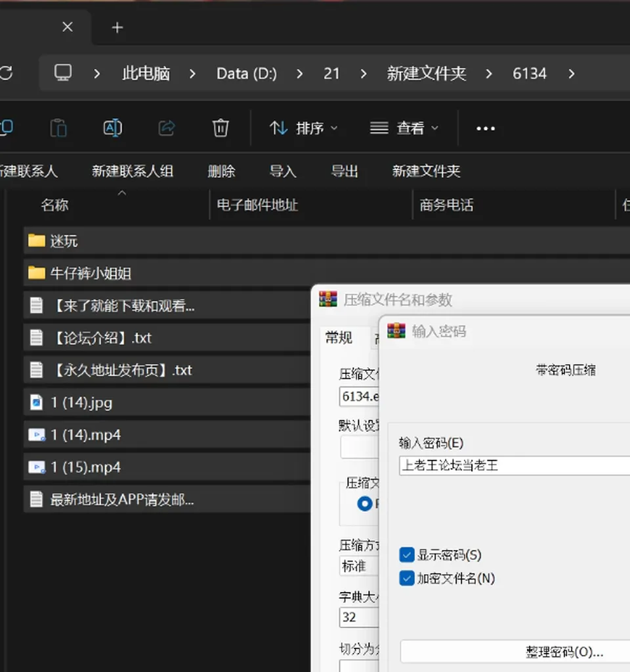Sort by the 名称 column header

coord(54,205)
